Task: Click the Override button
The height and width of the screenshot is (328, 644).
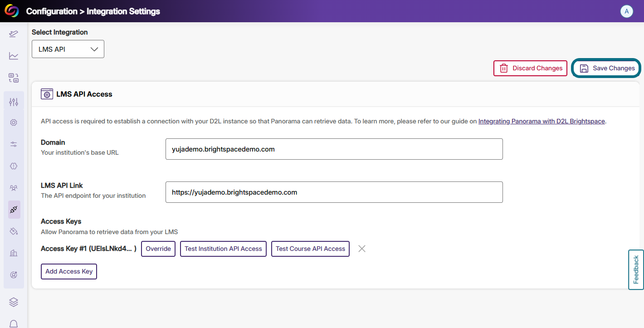Action: click(x=158, y=249)
